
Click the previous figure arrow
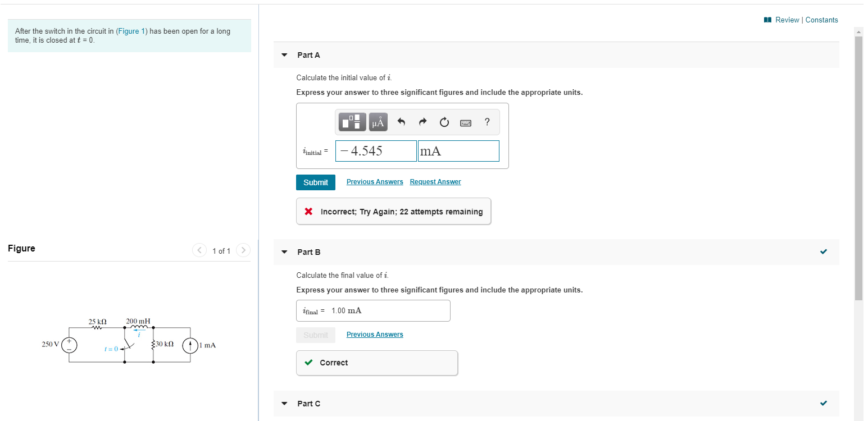coord(199,250)
